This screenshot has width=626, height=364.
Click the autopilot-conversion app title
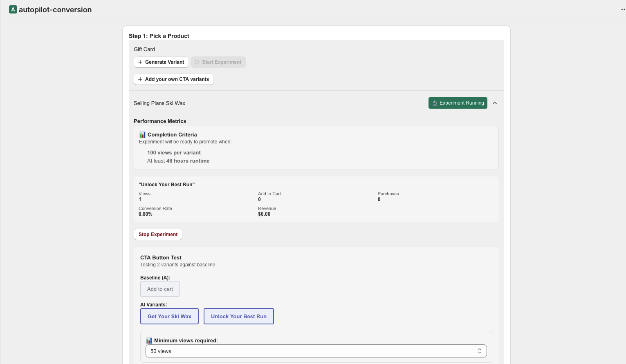55,9
